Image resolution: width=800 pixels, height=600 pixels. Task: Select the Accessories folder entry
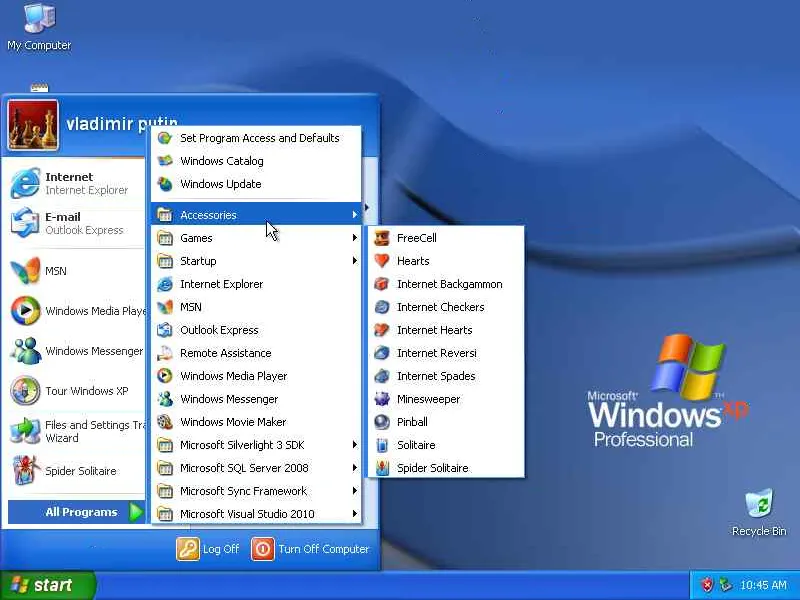pyautogui.click(x=256, y=215)
